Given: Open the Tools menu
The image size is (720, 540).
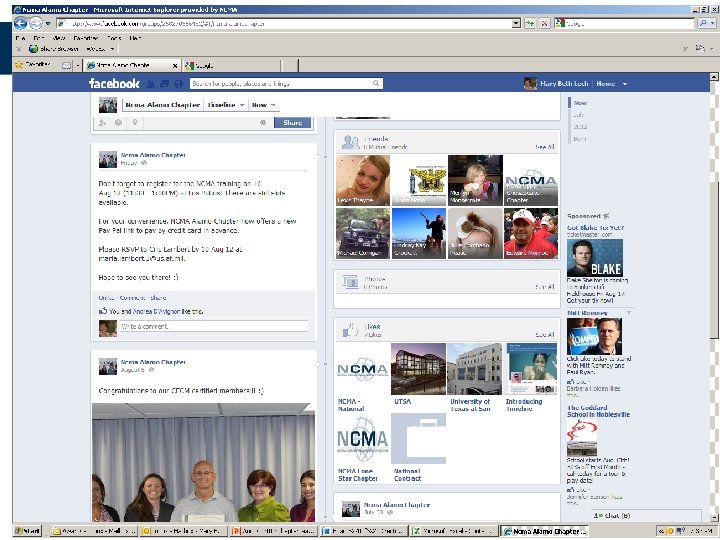Looking at the screenshot, I should click(x=114, y=38).
